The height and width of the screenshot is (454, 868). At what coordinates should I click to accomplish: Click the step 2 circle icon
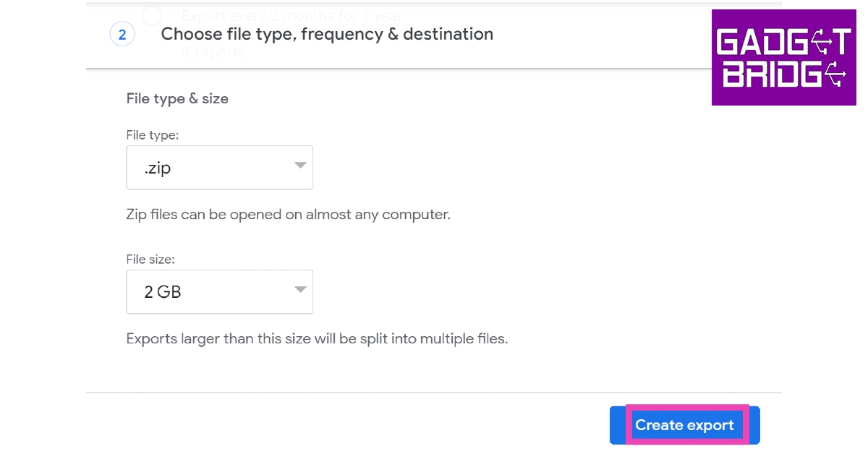pos(122,35)
